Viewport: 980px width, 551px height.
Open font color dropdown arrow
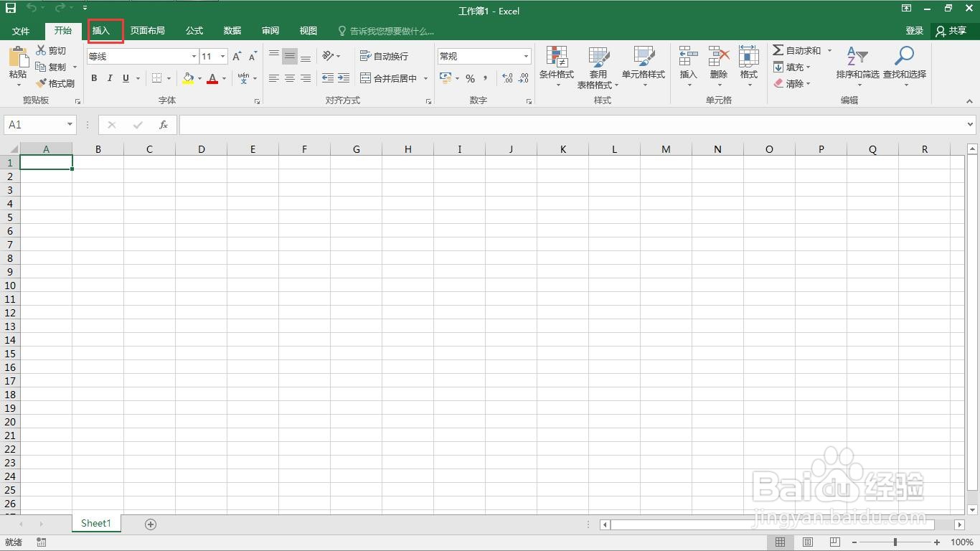tap(224, 78)
